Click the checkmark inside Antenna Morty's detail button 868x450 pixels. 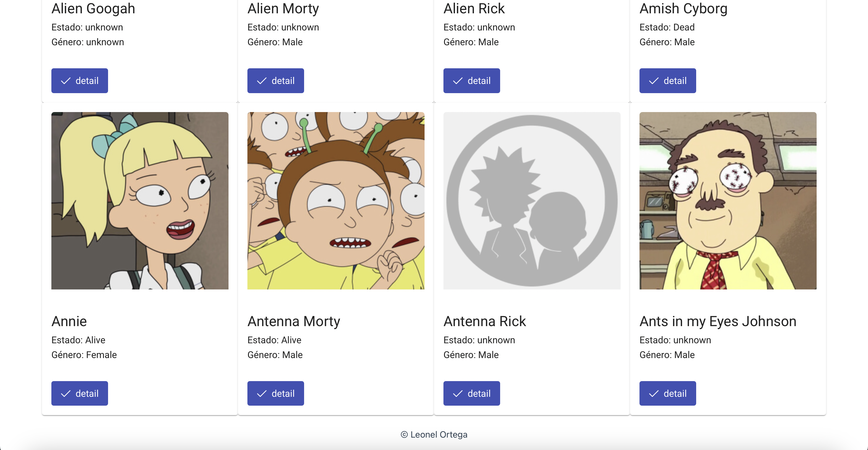click(262, 393)
